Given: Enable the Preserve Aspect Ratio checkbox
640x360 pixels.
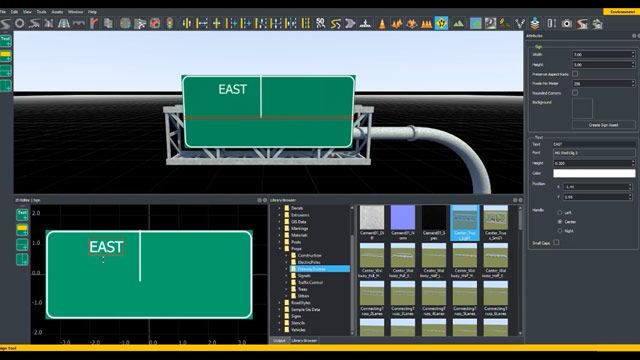Looking at the screenshot, I should click(575, 74).
